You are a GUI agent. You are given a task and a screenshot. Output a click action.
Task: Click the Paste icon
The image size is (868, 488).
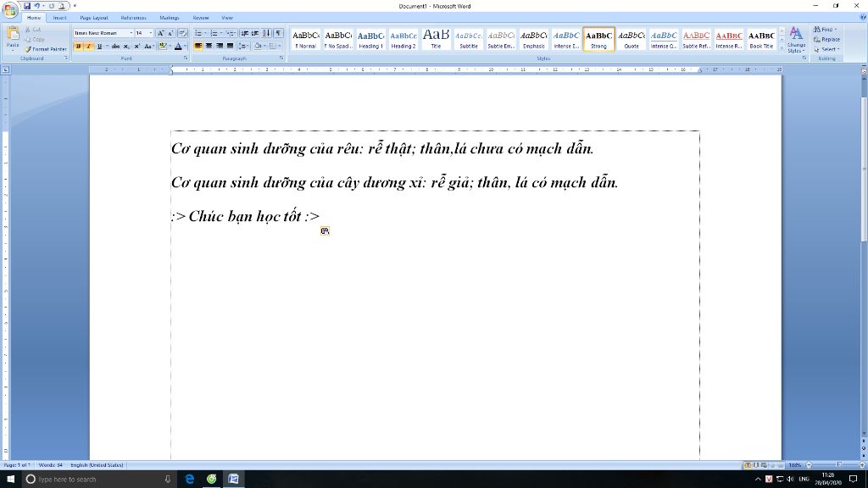click(13, 36)
